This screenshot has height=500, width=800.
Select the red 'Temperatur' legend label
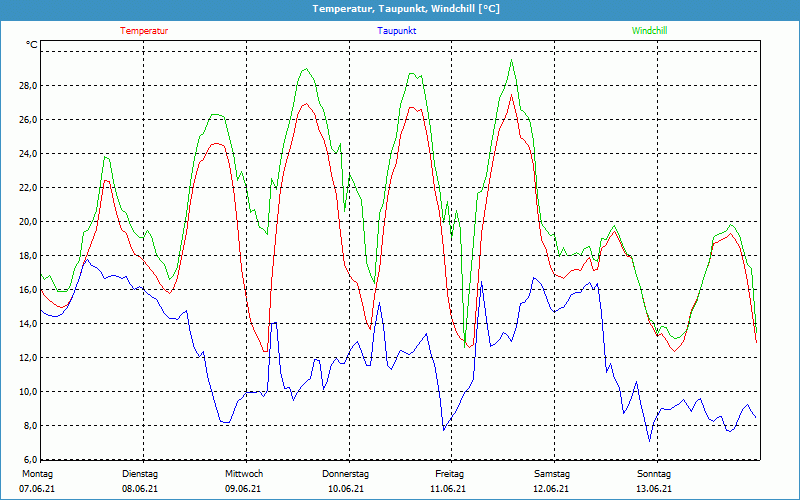[144, 31]
